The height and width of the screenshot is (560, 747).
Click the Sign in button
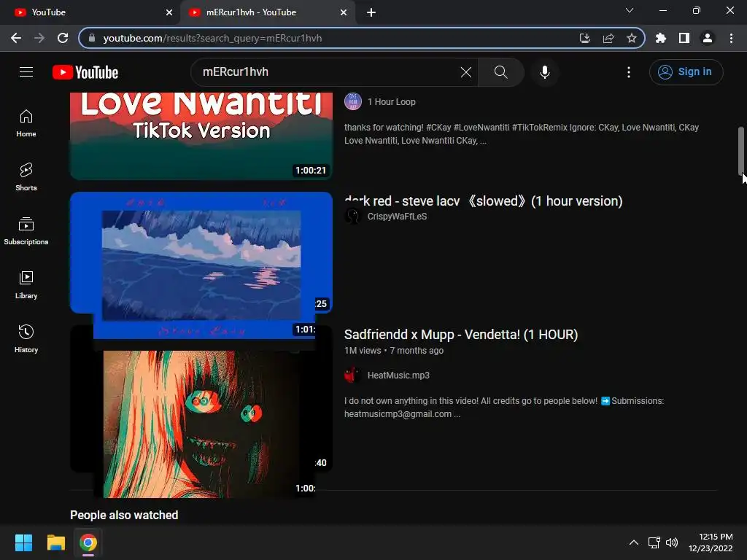686,72
